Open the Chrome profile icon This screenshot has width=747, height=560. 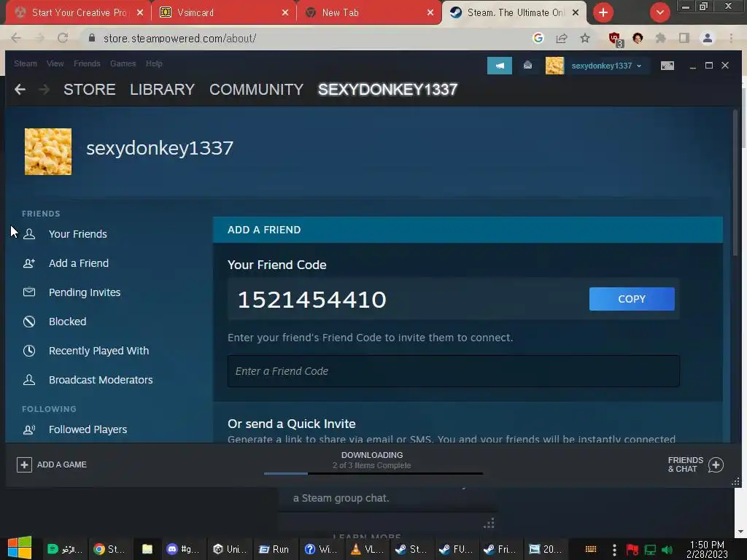708,38
